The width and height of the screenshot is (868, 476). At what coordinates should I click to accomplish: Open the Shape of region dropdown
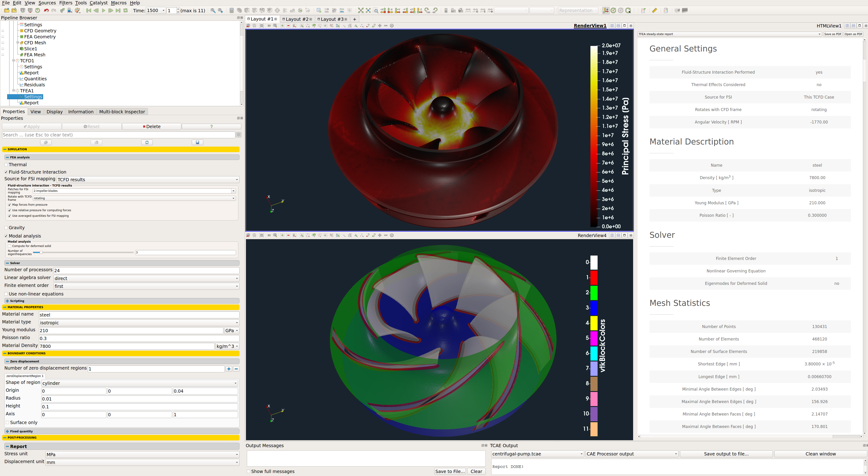140,383
